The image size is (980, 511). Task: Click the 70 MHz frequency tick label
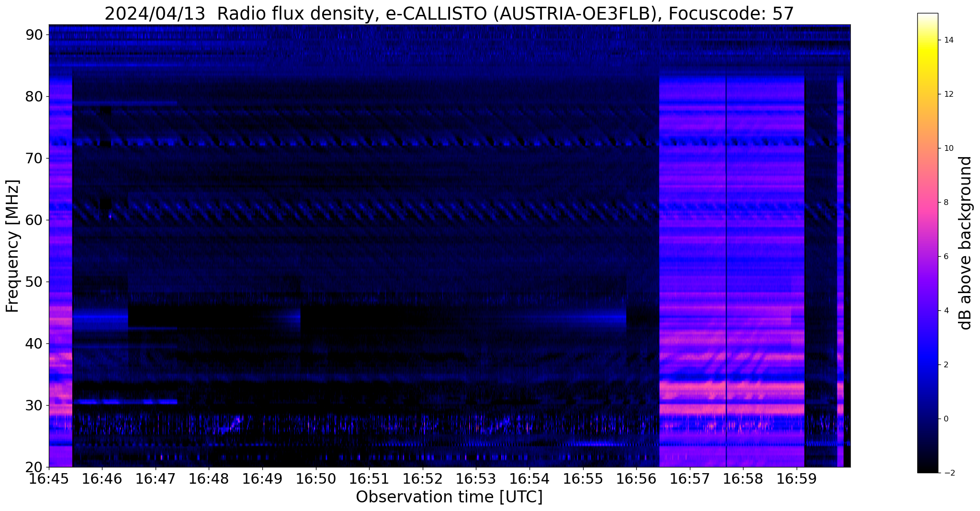point(35,159)
